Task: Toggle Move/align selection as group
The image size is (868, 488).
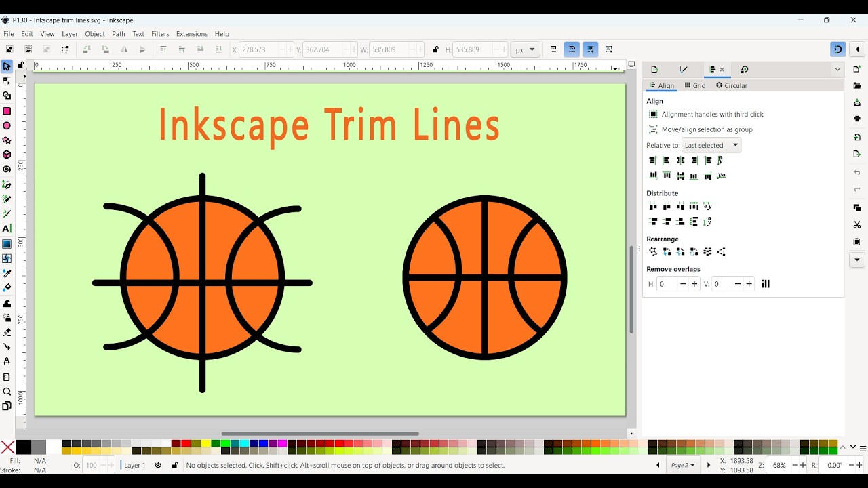Action: [x=701, y=129]
